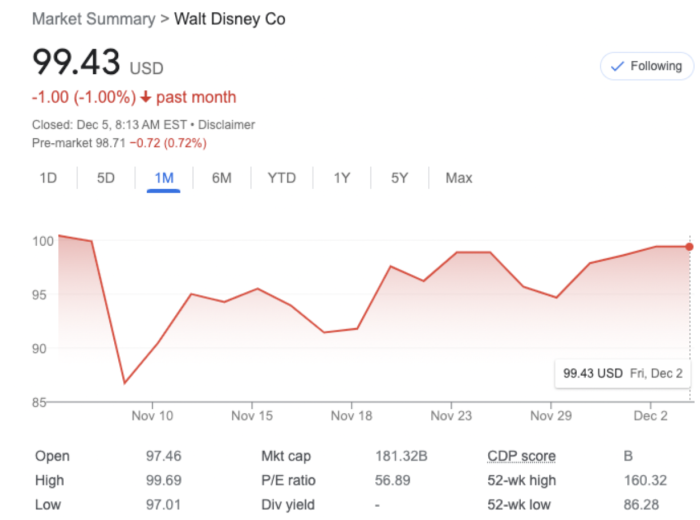Click the CDP score label

click(520, 456)
